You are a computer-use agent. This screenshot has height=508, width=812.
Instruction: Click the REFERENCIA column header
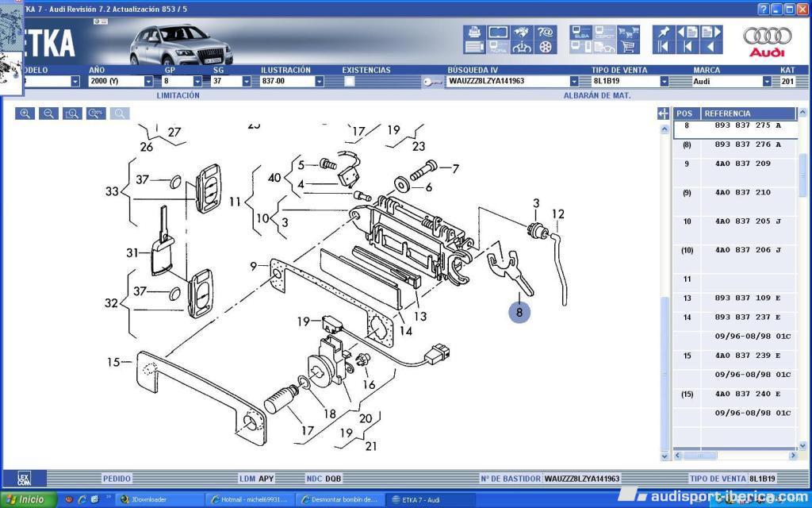click(747, 114)
